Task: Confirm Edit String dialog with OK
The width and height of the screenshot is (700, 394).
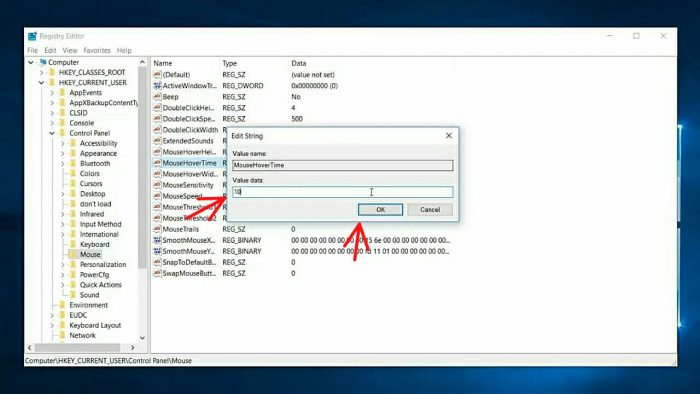Action: tap(380, 210)
